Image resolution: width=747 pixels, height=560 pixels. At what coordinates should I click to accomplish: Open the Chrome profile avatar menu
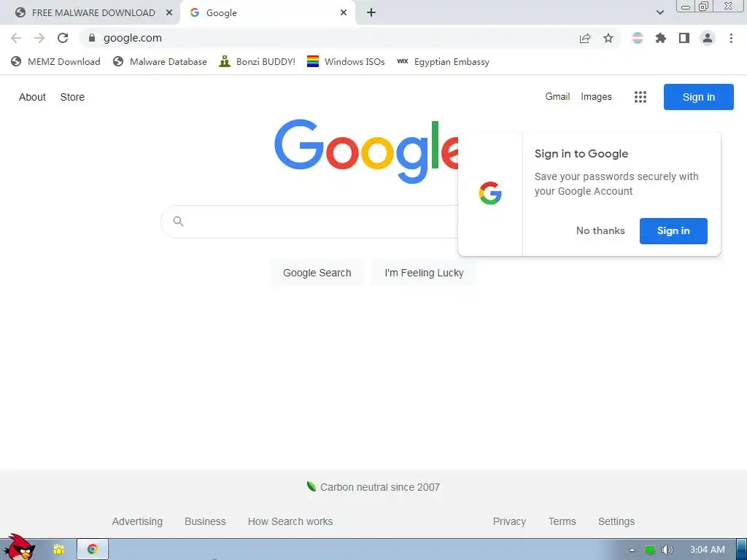point(708,38)
